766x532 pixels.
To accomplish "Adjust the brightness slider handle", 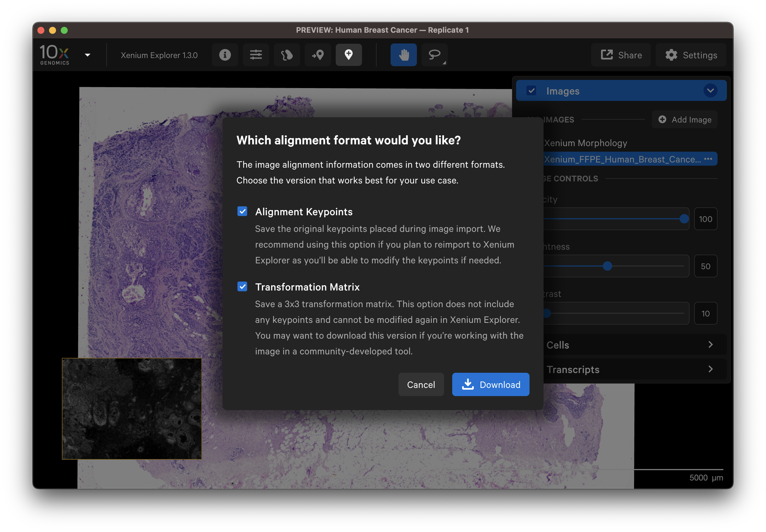I will (x=607, y=266).
